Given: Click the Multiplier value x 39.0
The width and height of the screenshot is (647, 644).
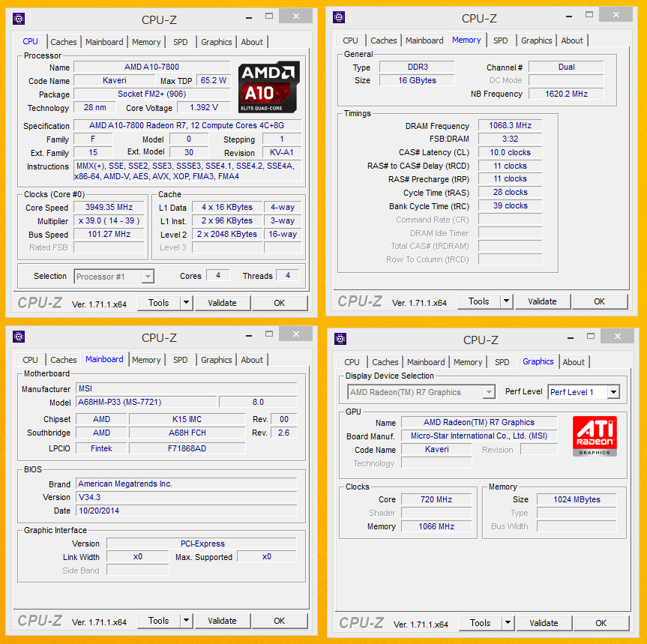Looking at the screenshot, I should tap(109, 220).
